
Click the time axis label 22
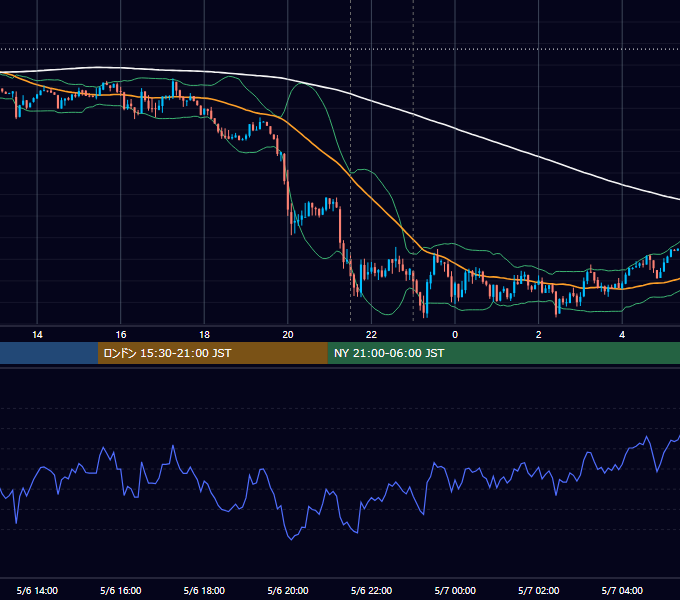click(371, 335)
